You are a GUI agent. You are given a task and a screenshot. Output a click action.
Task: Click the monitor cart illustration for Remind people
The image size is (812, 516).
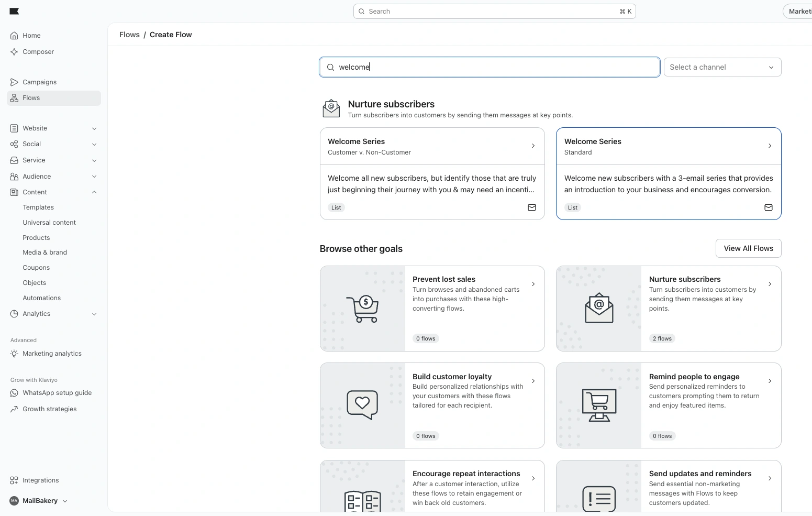click(599, 405)
